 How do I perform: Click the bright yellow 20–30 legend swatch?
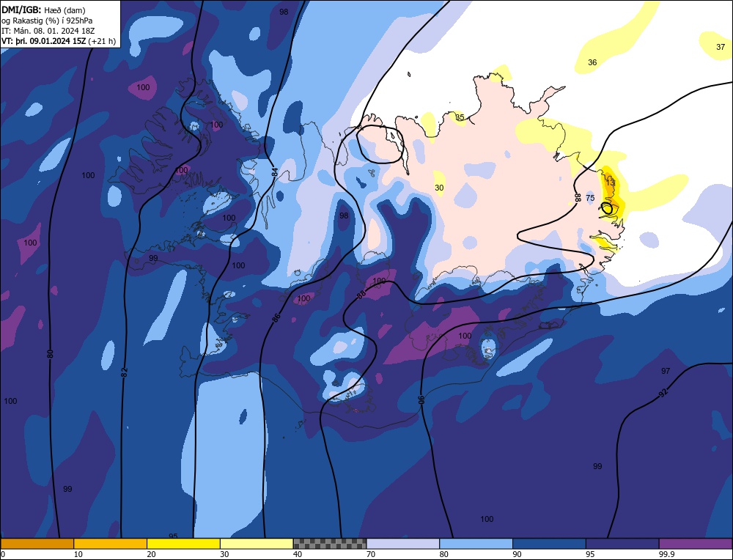coord(183,543)
